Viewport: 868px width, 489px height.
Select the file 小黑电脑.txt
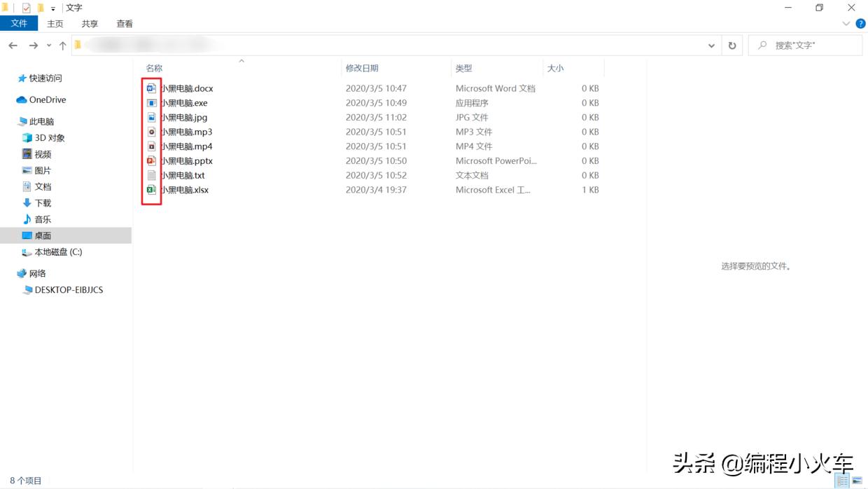[183, 175]
